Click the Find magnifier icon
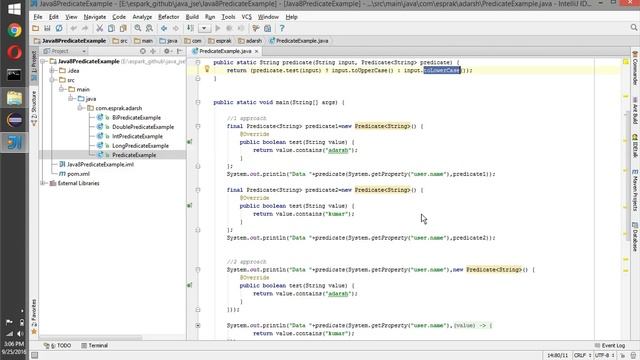640x360 pixels. [138, 28]
